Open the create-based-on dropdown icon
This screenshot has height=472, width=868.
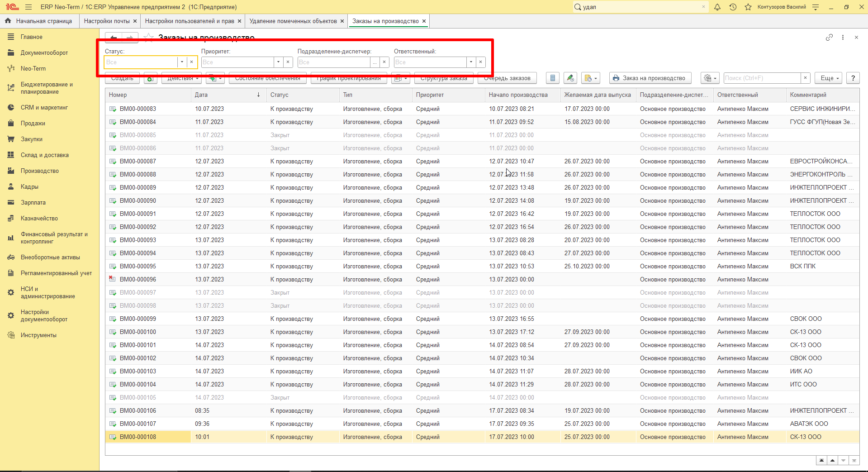tap(215, 78)
